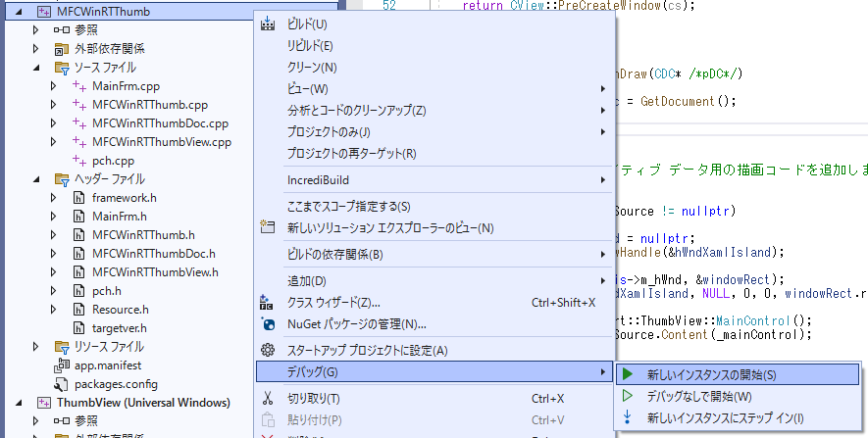Click nullptr after Source != in code

705,211
